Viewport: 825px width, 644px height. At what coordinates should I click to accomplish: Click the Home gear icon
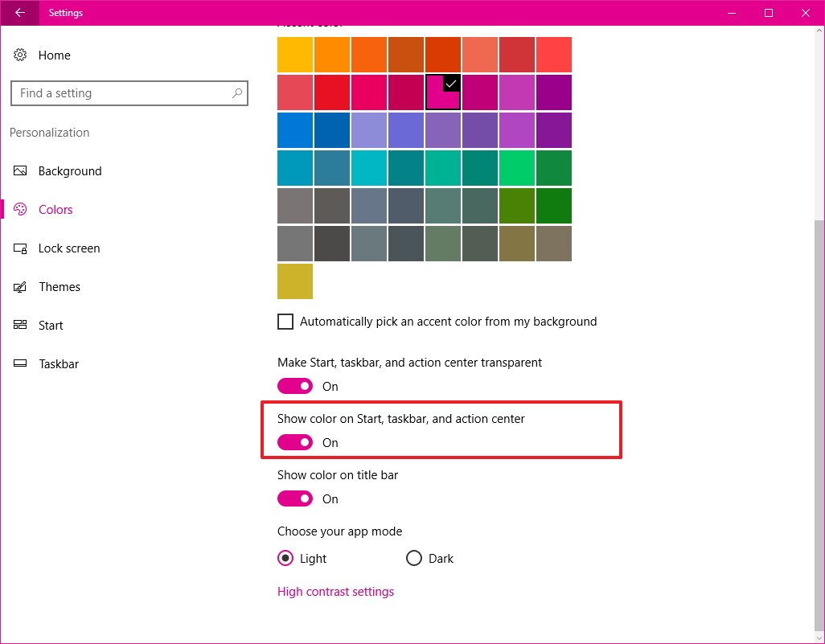21,55
